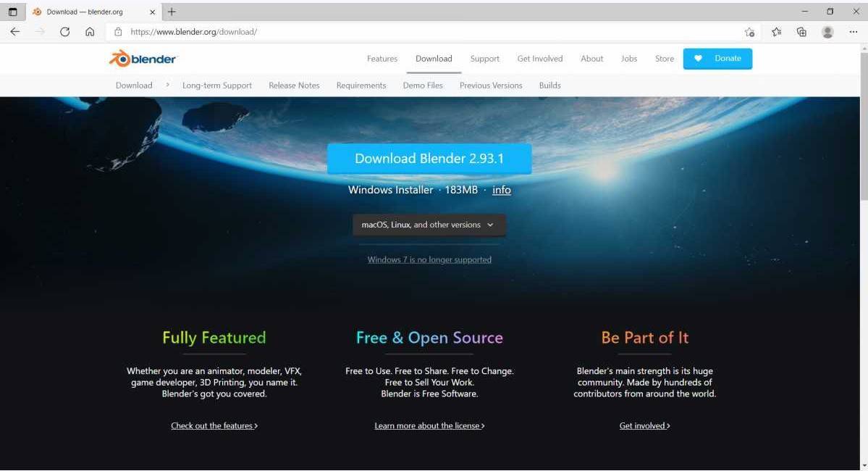Open the Store navigation item
The image size is (868, 471).
point(665,59)
